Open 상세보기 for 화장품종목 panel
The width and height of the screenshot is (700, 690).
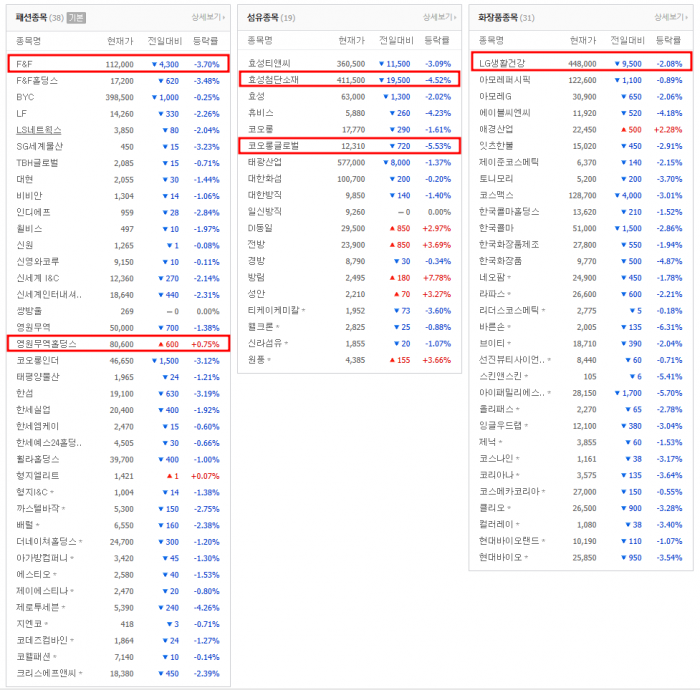671,17
